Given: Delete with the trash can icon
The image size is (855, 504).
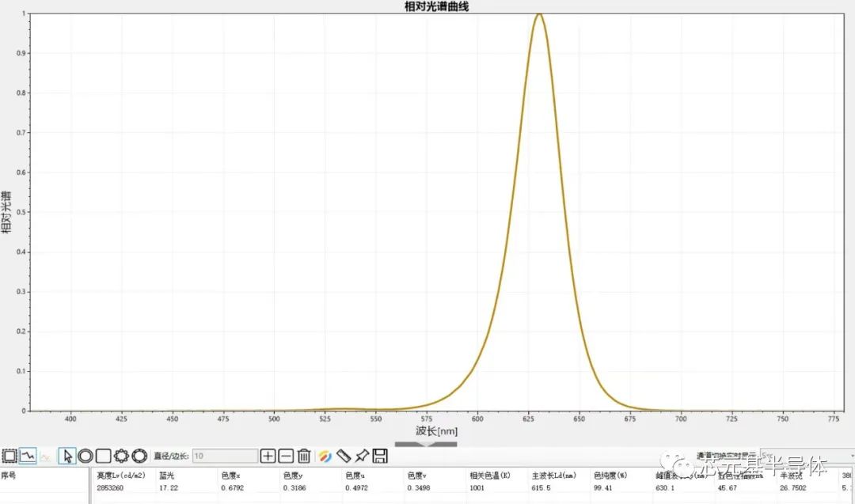Looking at the screenshot, I should (x=304, y=456).
